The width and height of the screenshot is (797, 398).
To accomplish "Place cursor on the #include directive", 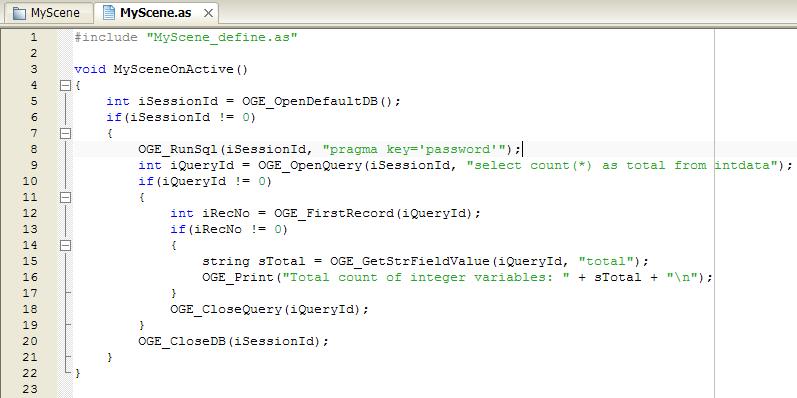I will 106,37.
